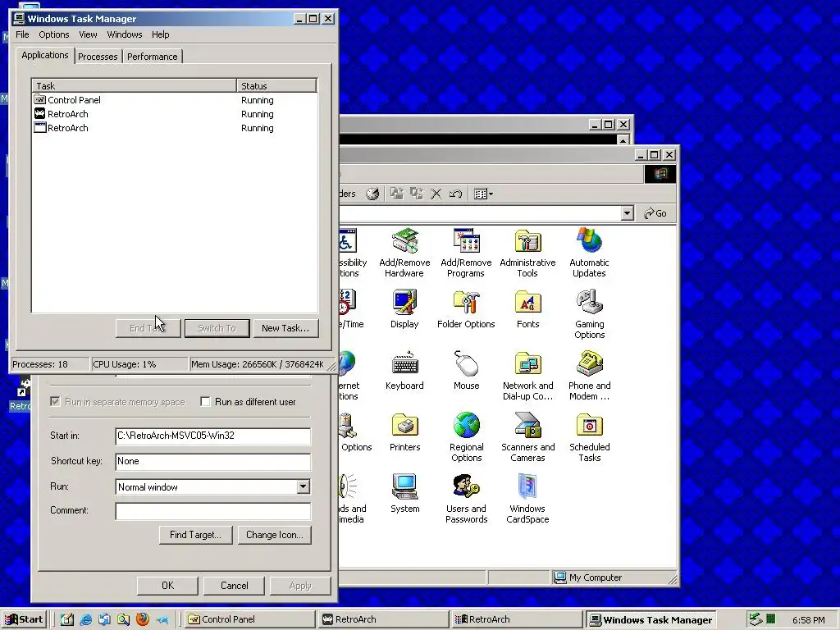The image size is (840, 630).
Task: Expand the Control Panel address bar dropdown
Action: click(x=628, y=213)
